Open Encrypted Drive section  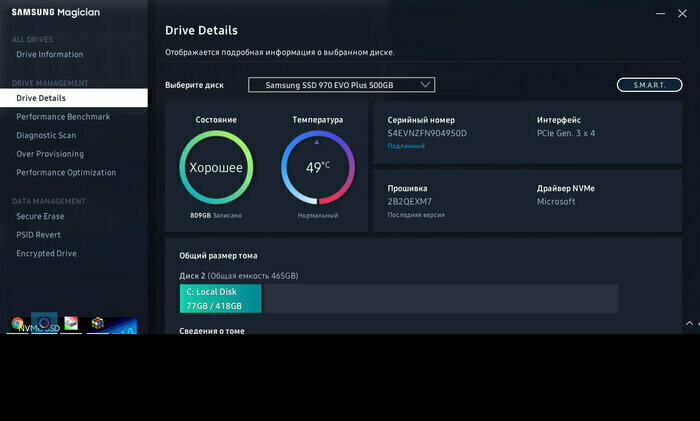point(46,254)
